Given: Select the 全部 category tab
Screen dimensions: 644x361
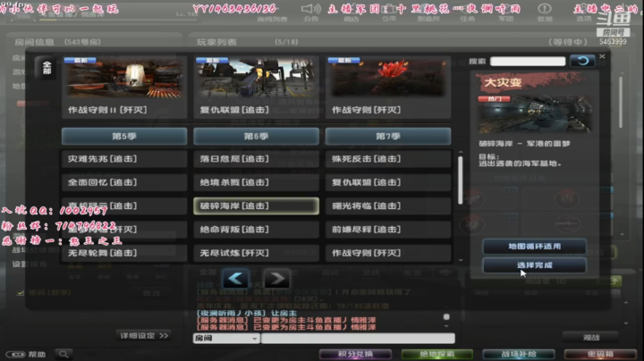Looking at the screenshot, I should click(x=47, y=68).
